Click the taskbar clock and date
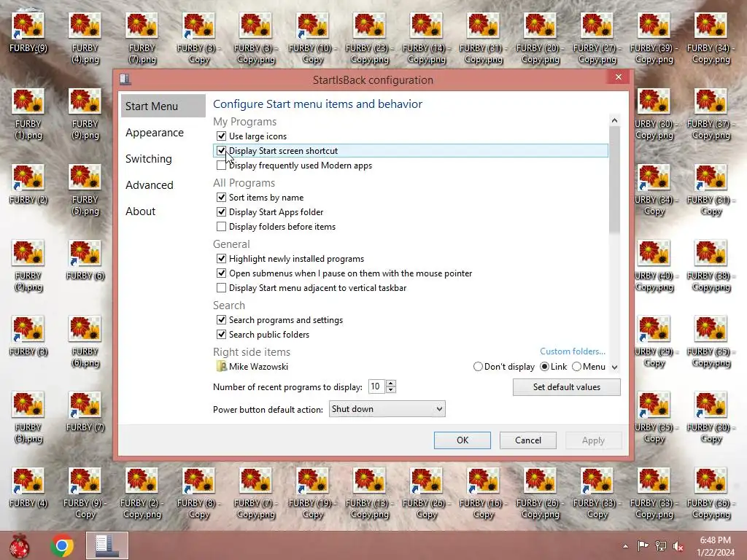 [x=715, y=546]
